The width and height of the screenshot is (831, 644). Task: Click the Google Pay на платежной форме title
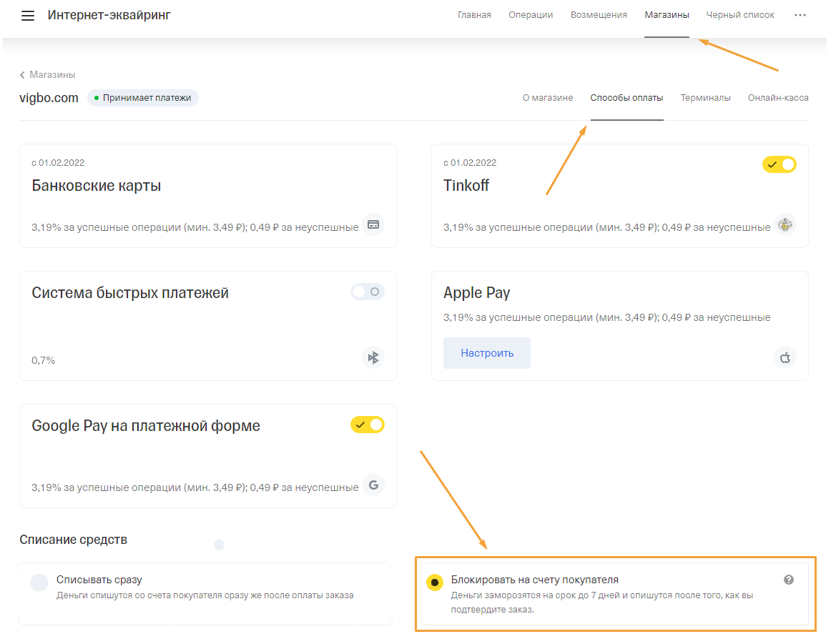tap(146, 426)
